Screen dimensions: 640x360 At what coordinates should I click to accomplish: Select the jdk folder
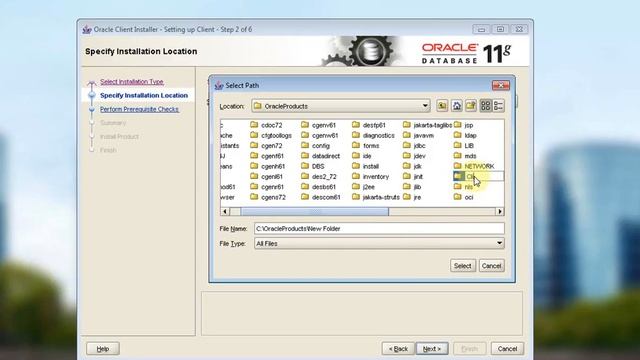pos(412,166)
